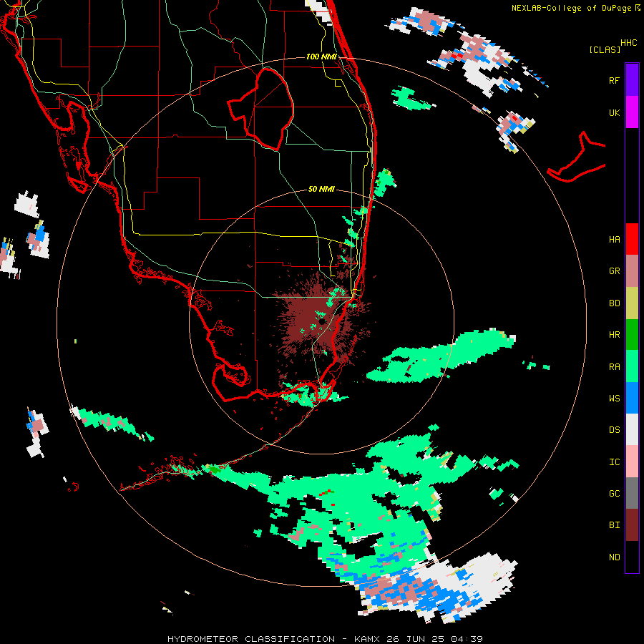Click the 'GR' legend label
644x644 pixels.
point(614,271)
